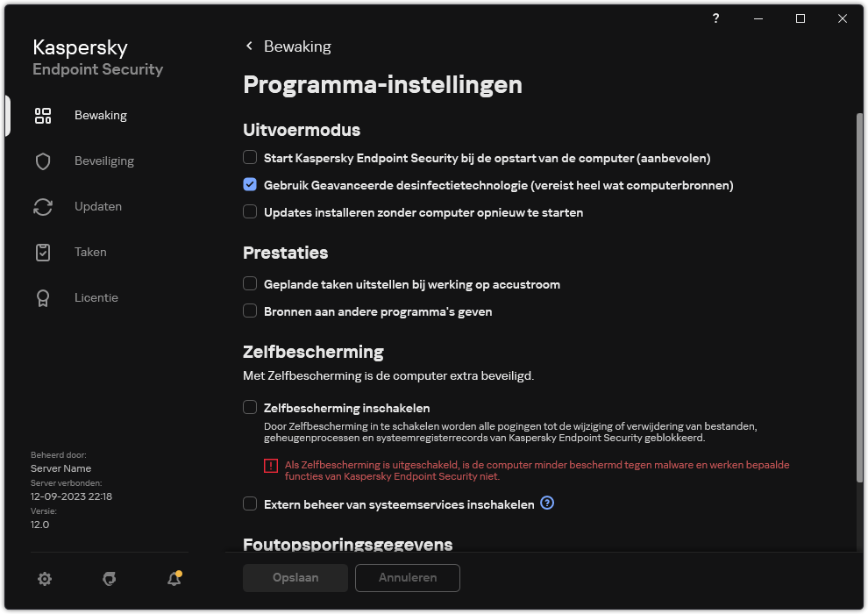The height and width of the screenshot is (614, 868).
Task: Open the Beveiliging shield icon
Action: pos(42,161)
